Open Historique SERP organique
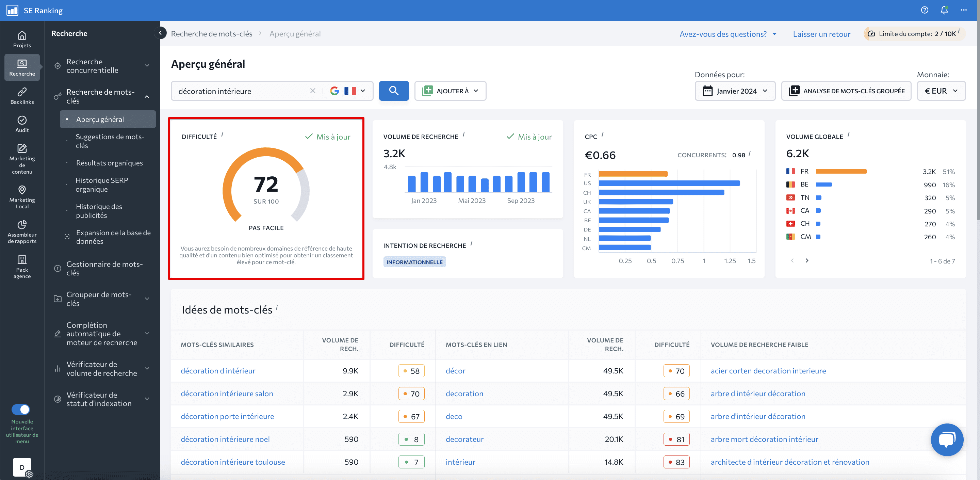 click(102, 185)
